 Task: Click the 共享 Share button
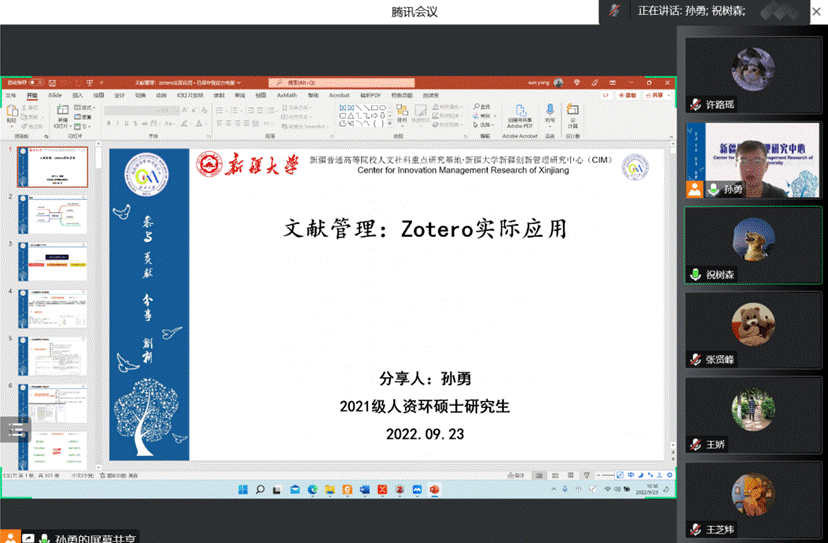point(655,96)
